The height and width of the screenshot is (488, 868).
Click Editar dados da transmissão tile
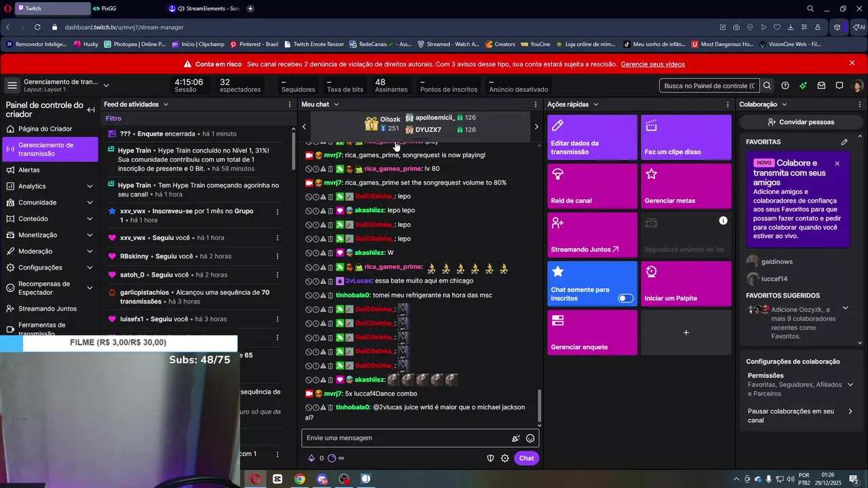pyautogui.click(x=592, y=138)
